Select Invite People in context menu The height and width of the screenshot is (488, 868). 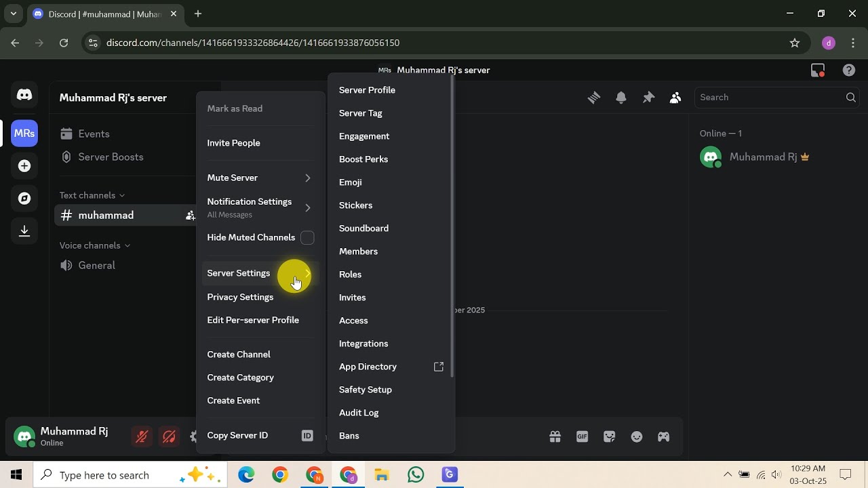260,143
